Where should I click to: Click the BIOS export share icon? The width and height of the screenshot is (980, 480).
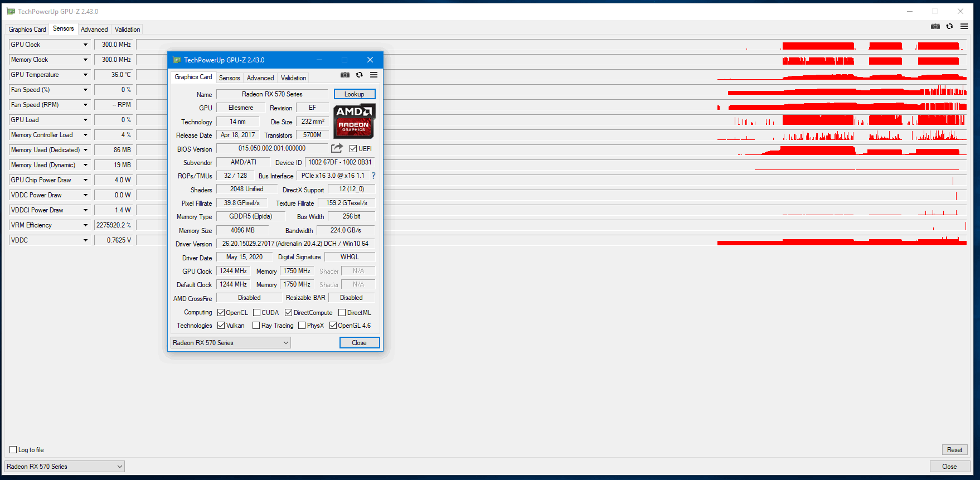[337, 148]
